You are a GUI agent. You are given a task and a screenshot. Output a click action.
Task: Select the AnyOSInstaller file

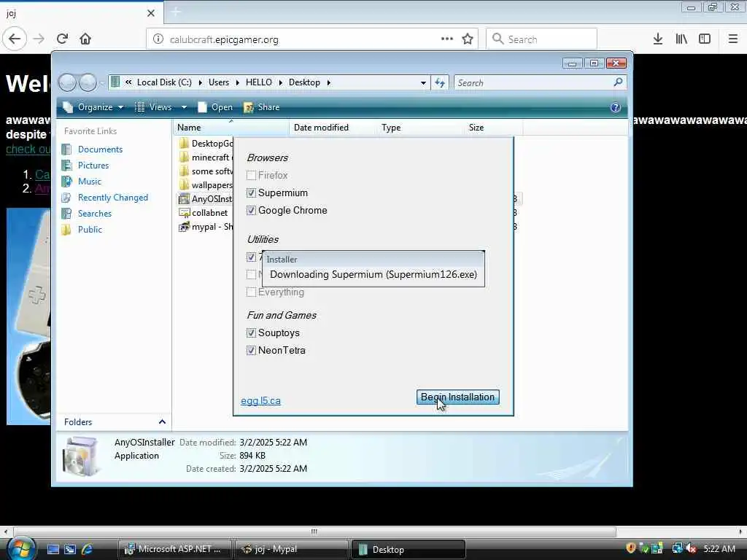[206, 198]
